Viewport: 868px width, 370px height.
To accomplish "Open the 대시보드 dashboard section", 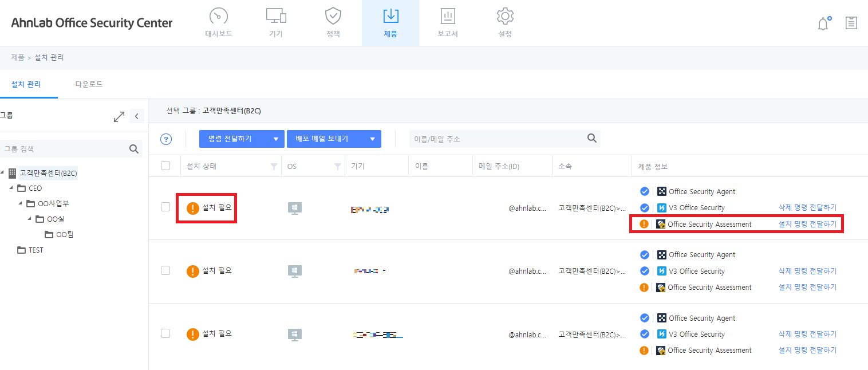I will [x=219, y=23].
